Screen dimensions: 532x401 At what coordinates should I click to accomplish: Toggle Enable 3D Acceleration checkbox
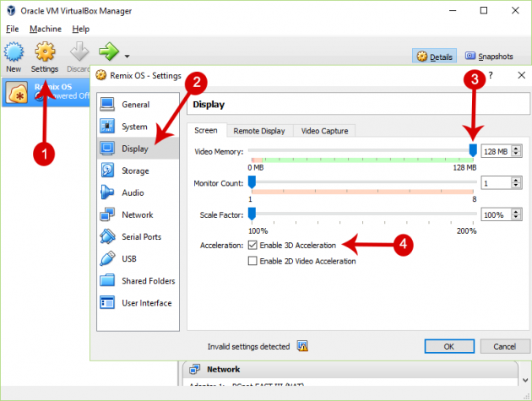[x=252, y=245]
